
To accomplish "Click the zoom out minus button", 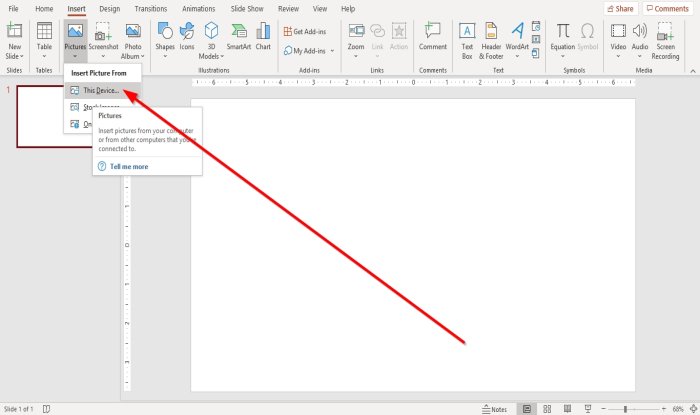I will point(604,409).
